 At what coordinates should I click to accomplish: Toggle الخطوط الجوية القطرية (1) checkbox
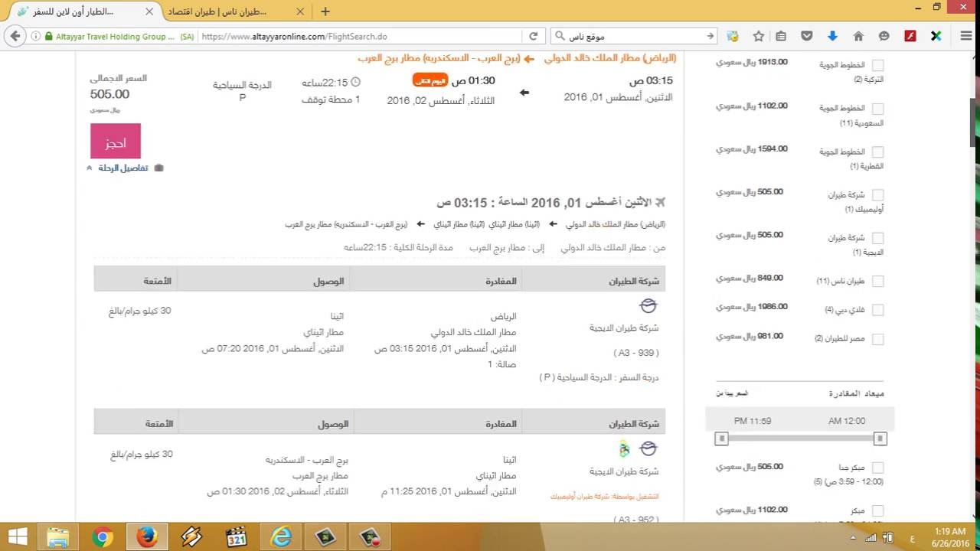click(877, 152)
